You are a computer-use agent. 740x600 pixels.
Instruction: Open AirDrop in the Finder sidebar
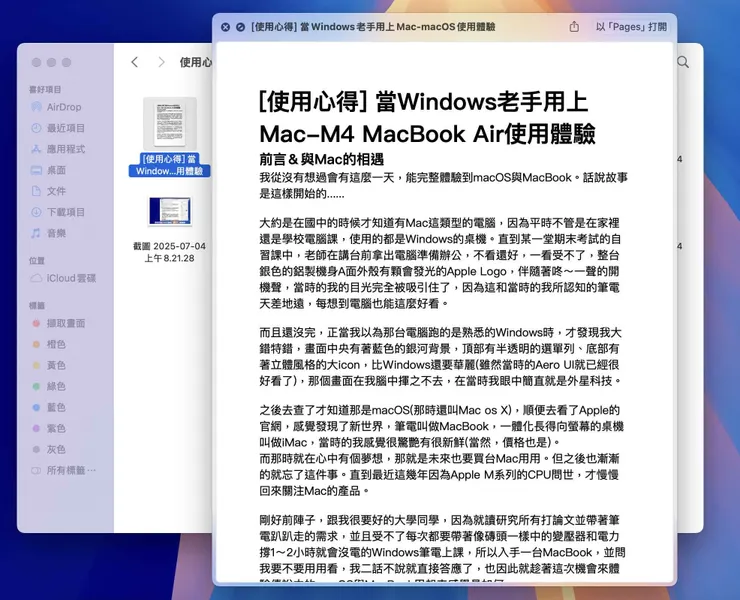64,107
